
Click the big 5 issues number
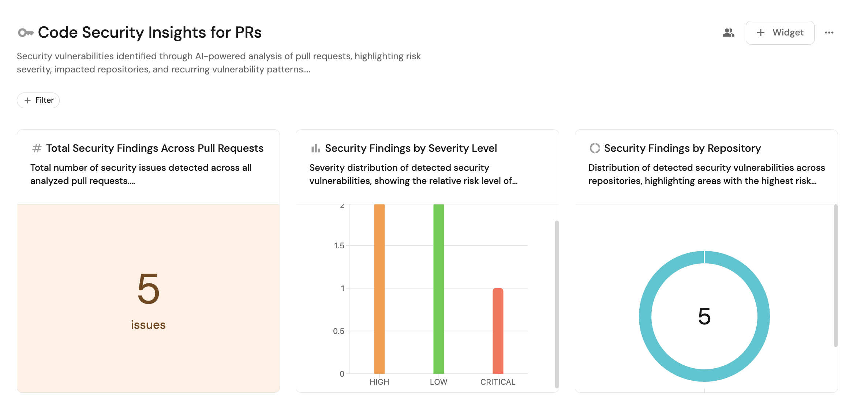click(148, 289)
